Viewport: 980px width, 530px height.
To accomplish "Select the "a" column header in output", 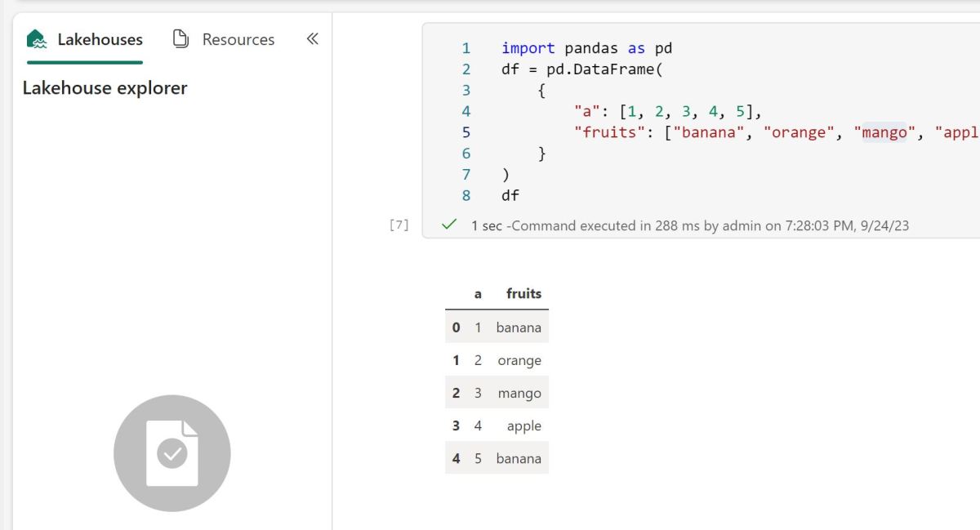I will click(x=478, y=293).
